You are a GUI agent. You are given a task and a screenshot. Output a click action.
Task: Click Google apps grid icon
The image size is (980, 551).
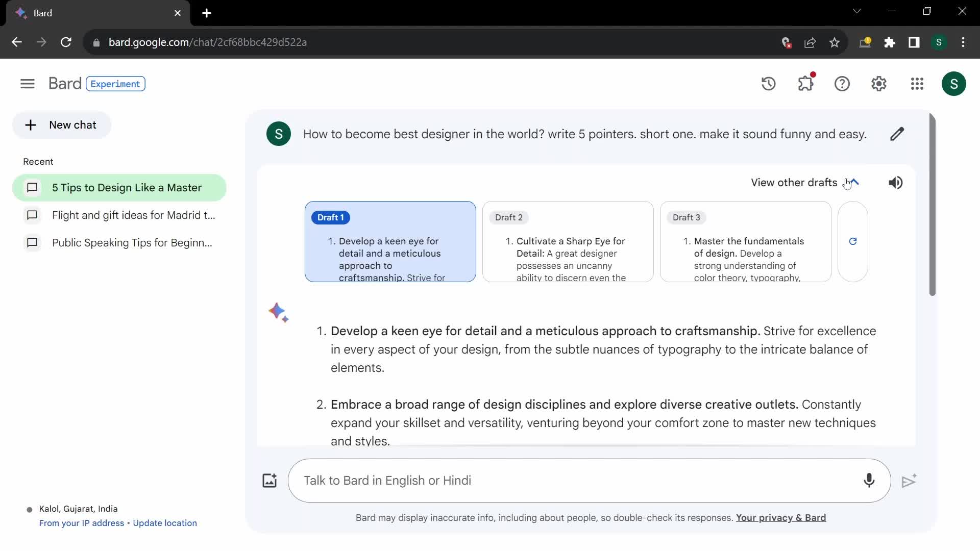pos(916,84)
